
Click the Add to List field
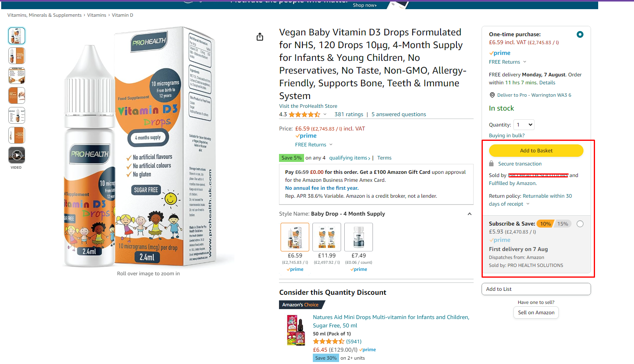click(536, 289)
